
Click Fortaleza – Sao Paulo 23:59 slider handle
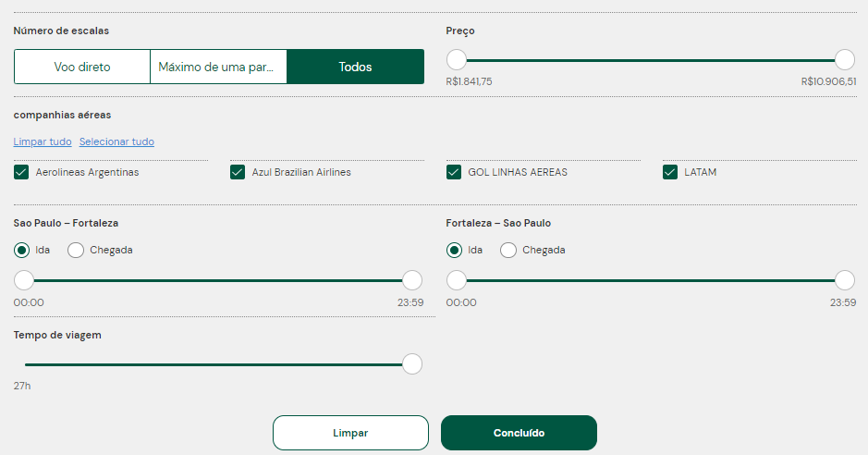coord(845,280)
